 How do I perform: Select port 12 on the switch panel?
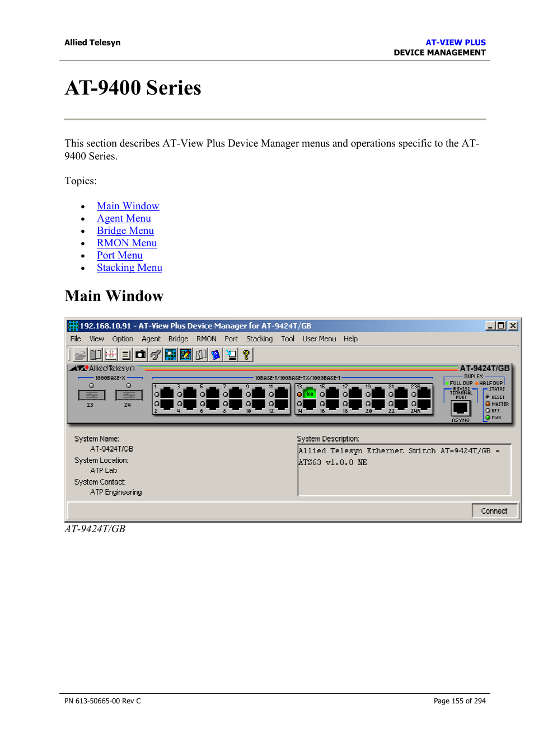click(282, 404)
